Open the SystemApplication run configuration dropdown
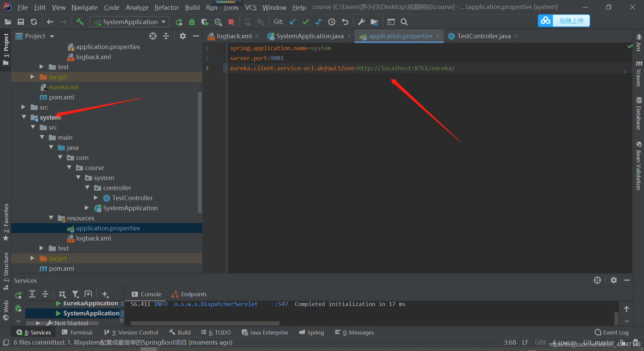This screenshot has height=351, width=644. (130, 22)
